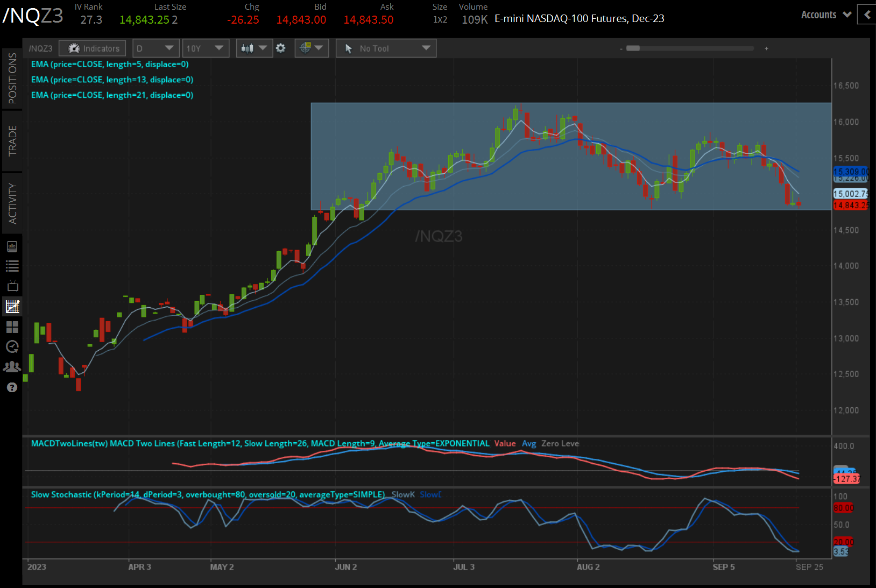Viewport: 876px width, 588px height.
Task: Expand the D aggregation period dropdown
Action: pos(155,48)
